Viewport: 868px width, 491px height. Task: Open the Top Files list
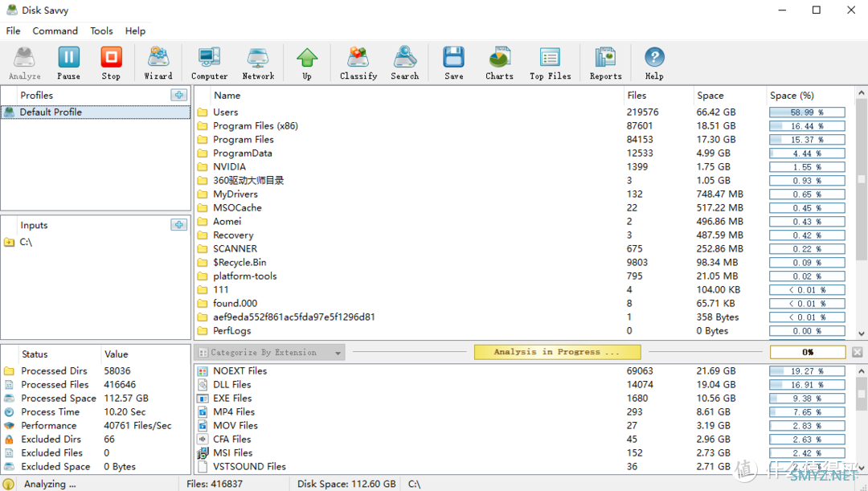(x=551, y=63)
